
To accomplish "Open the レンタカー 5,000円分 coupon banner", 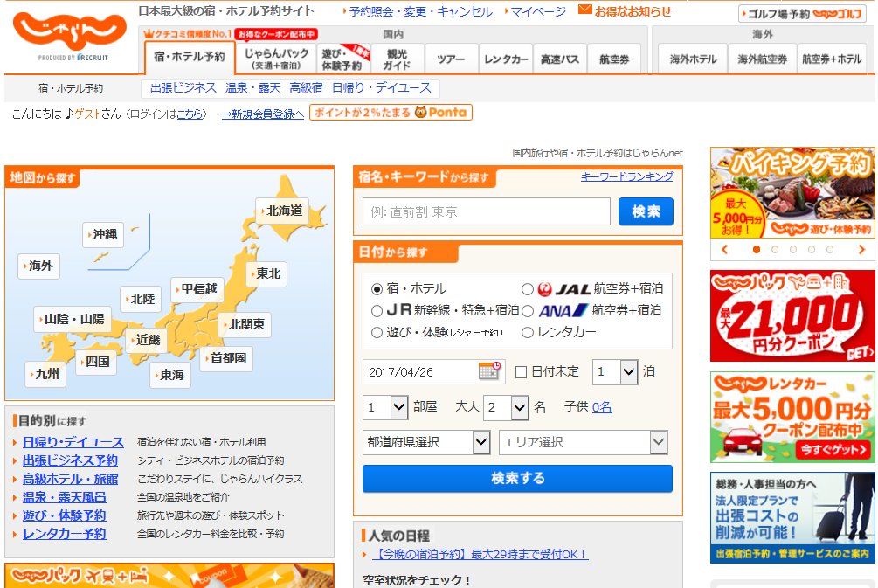I will (792, 418).
